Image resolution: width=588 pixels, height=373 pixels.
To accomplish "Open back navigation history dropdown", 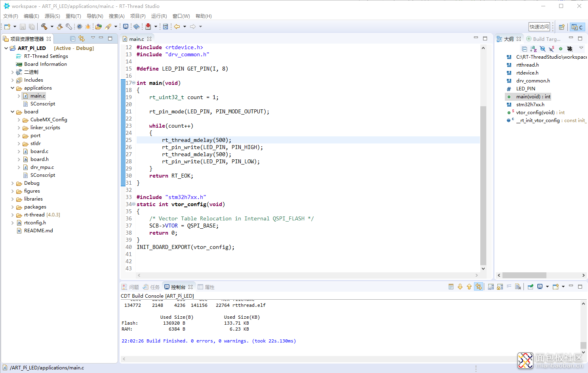I will click(x=185, y=27).
